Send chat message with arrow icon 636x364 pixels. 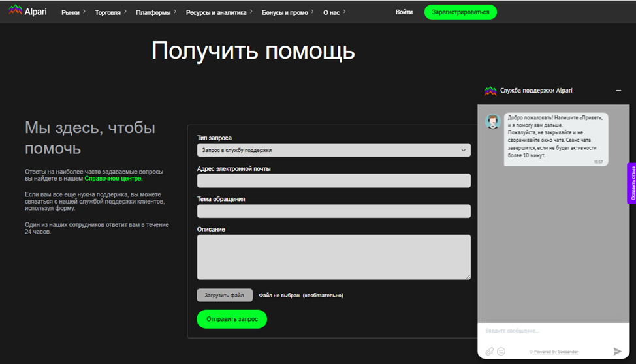click(617, 351)
